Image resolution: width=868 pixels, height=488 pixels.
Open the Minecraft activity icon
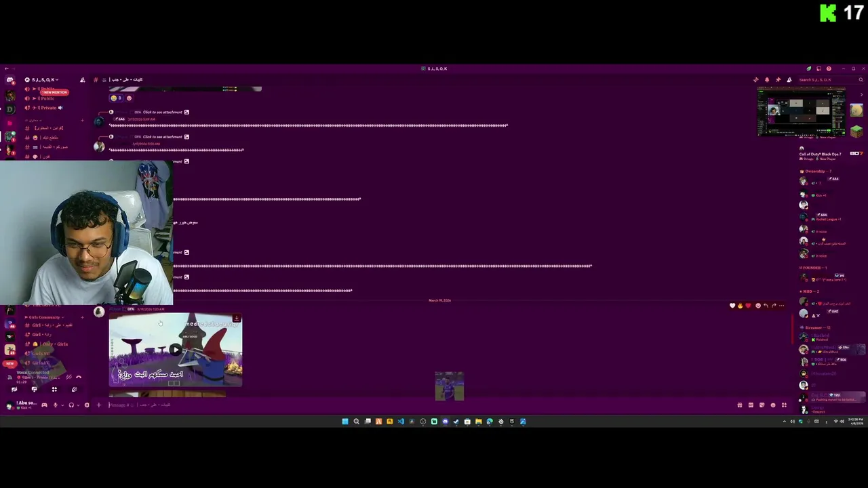point(856,131)
